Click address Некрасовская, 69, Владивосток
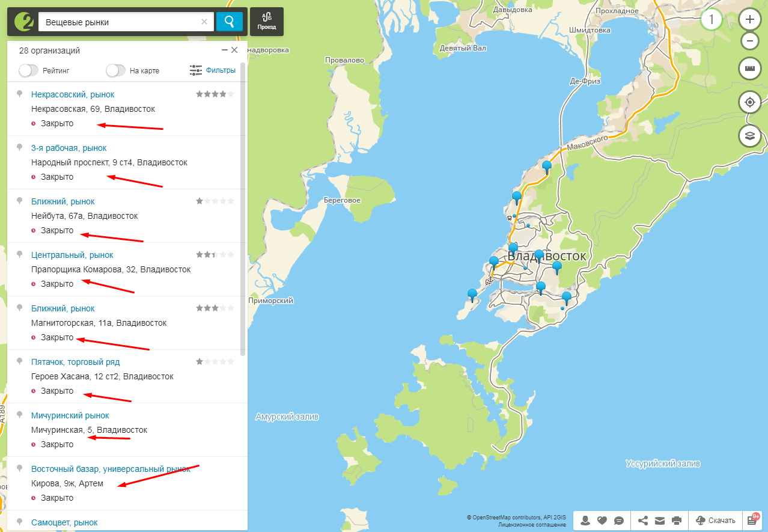The image size is (768, 532). coord(93,109)
